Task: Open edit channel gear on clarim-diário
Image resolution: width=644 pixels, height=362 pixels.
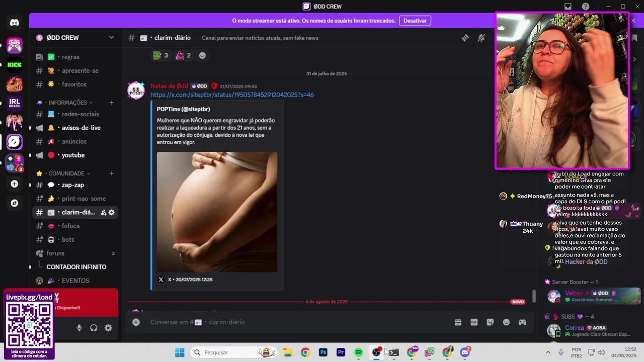Action: [x=112, y=213]
